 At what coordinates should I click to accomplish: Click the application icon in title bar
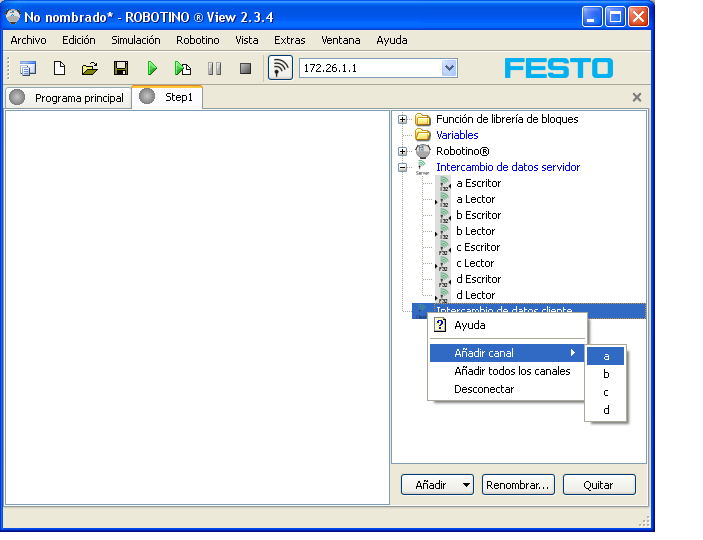tap(13, 16)
